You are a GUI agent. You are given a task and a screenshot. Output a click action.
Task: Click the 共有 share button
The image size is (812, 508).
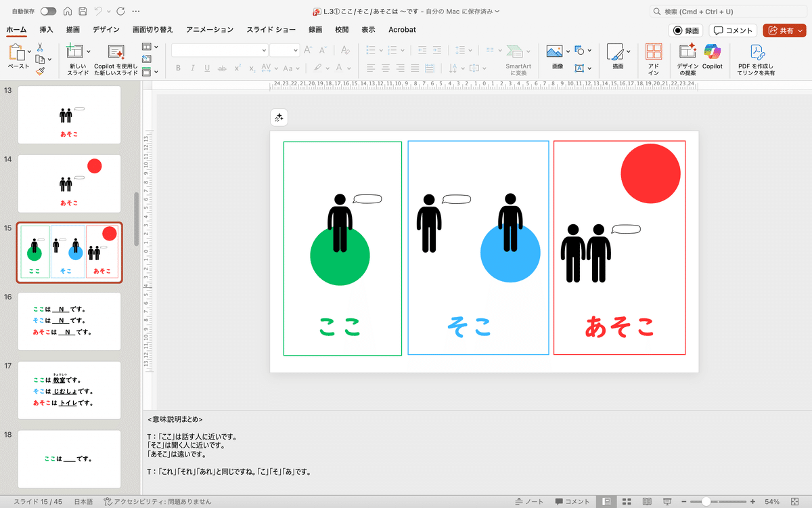pyautogui.click(x=784, y=30)
